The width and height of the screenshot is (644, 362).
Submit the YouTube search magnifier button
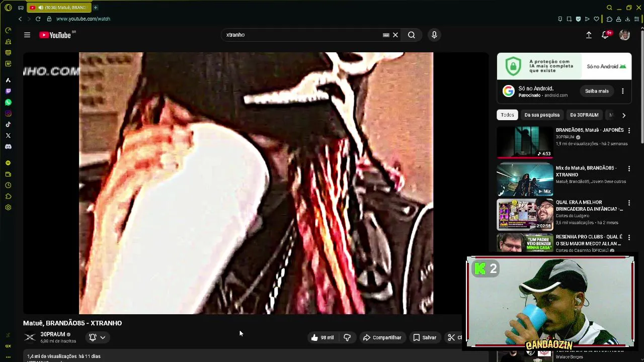tap(412, 35)
